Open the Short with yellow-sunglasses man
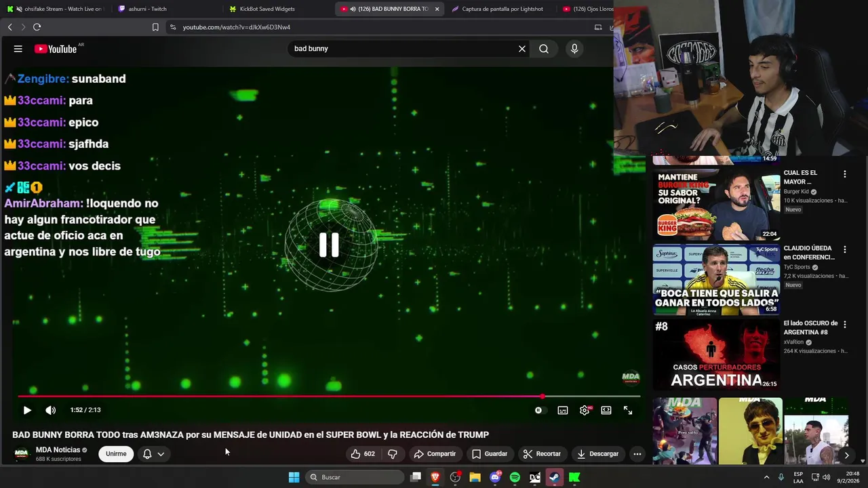 (750, 431)
